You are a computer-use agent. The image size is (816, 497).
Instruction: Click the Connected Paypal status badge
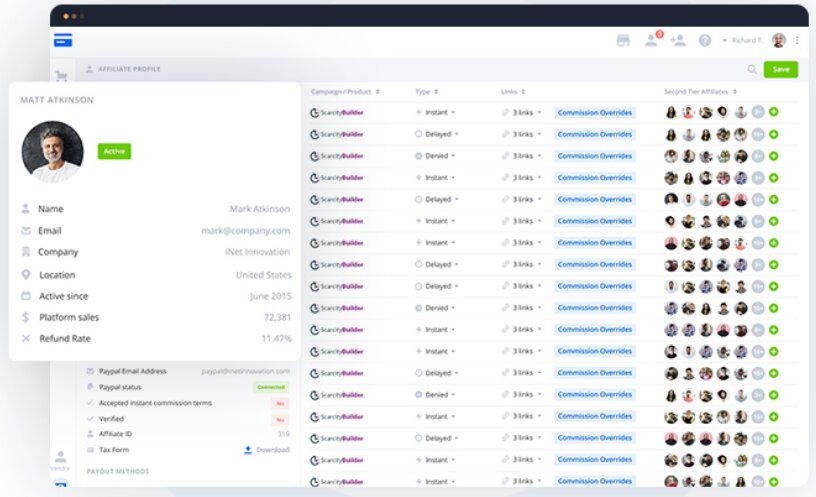[x=271, y=387]
